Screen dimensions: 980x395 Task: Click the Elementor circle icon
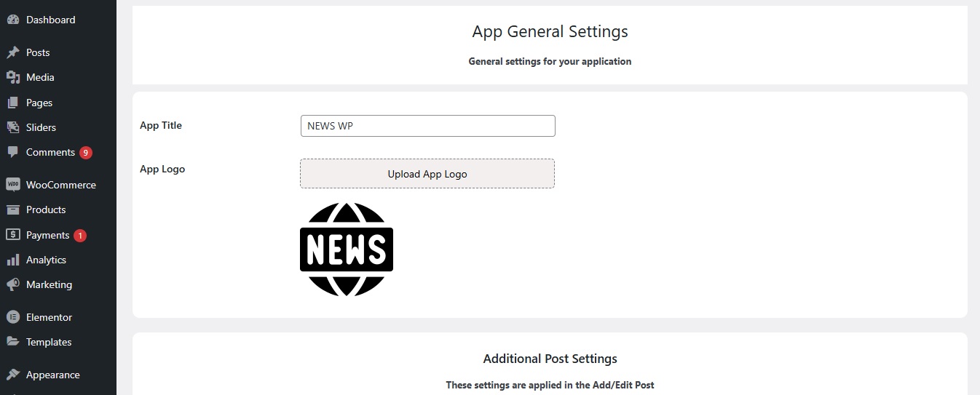coord(12,317)
